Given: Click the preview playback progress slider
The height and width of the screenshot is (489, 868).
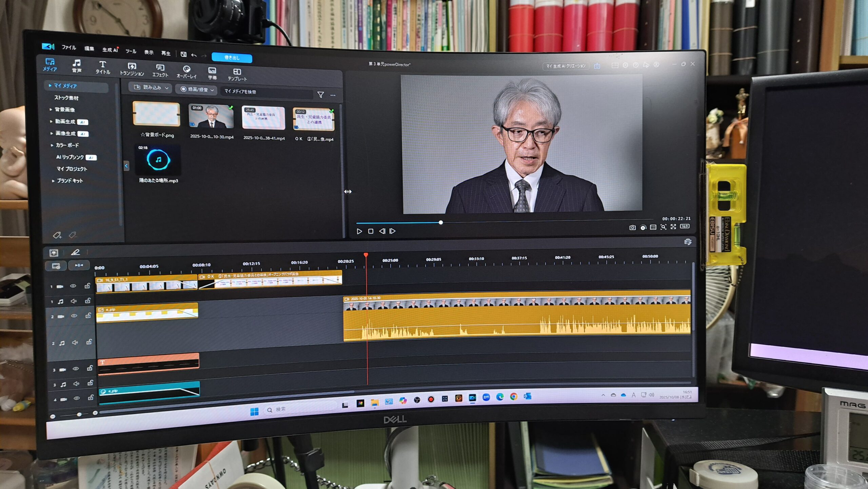Looking at the screenshot, I should click(x=441, y=222).
